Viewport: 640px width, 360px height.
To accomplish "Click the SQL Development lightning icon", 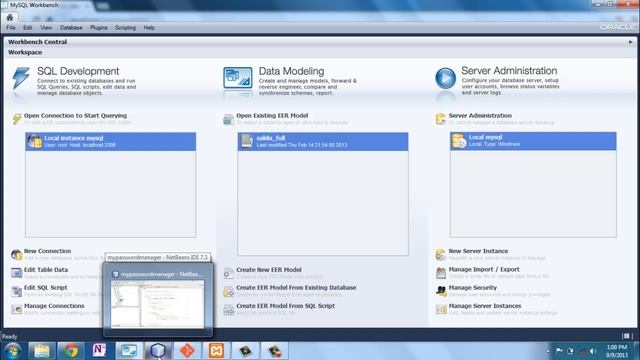I will click(21, 78).
